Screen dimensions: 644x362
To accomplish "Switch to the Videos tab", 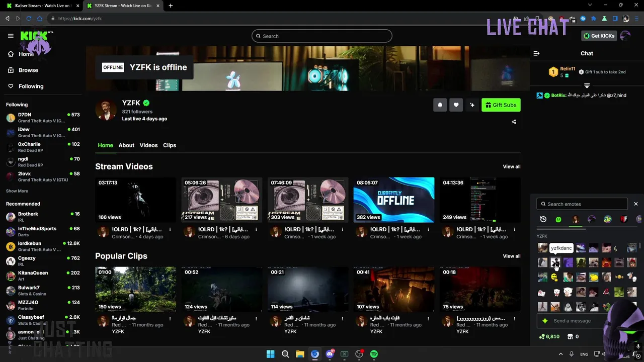I will pos(148,145).
